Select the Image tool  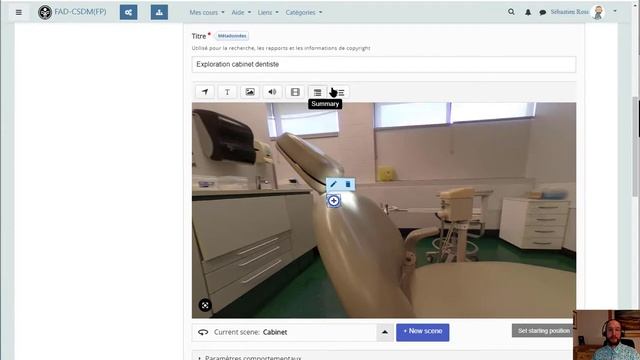coord(250,92)
